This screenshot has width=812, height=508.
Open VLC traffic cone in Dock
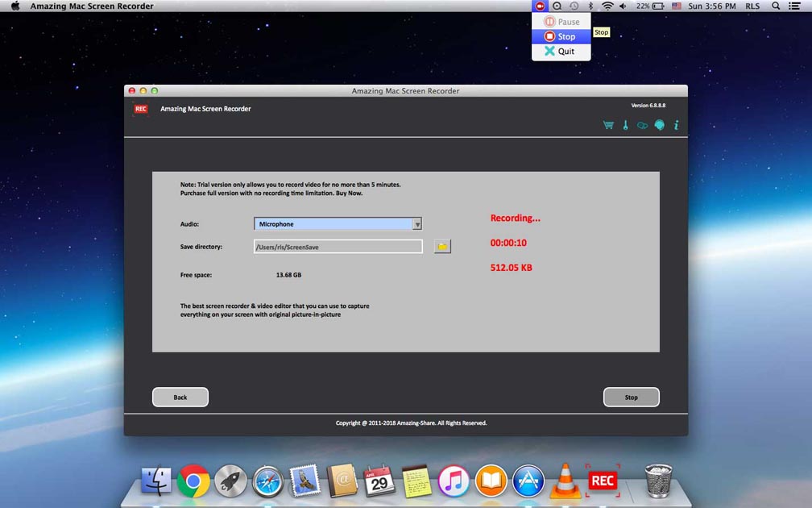[565, 481]
